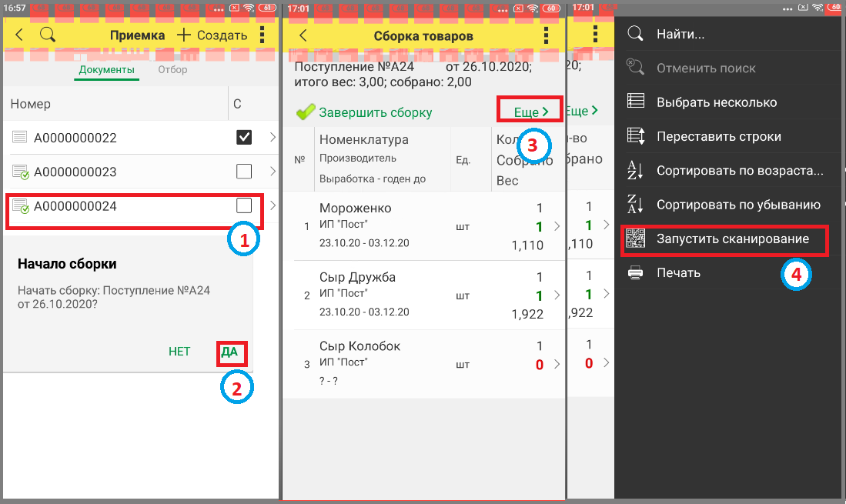Click the Создать button with plus
This screenshot has height=504, width=846.
(212, 35)
